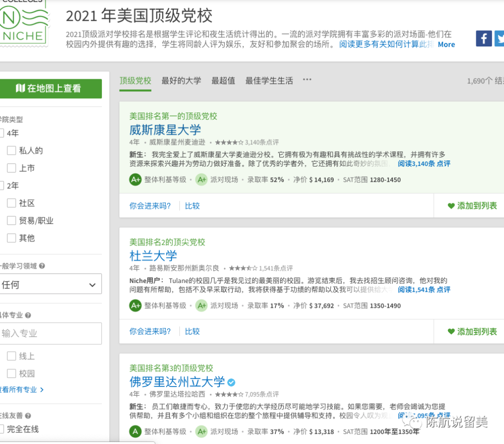This screenshot has width=504, height=444.
Task: Check the 社区 checkbox
Action: pyautogui.click(x=12, y=203)
